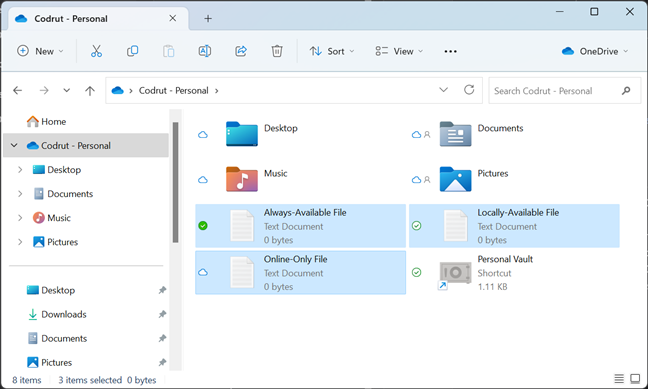The height and width of the screenshot is (389, 648).
Task: Click the '8 items' status text
Action: pyautogui.click(x=27, y=380)
